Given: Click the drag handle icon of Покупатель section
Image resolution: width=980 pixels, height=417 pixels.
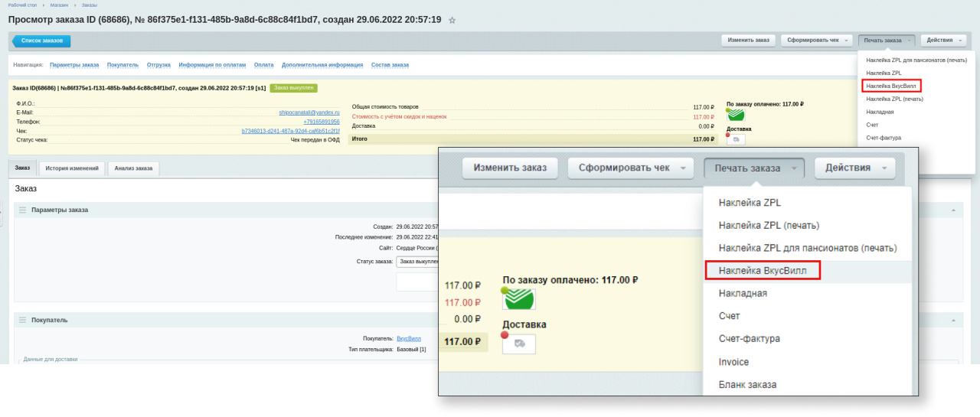Looking at the screenshot, I should pyautogui.click(x=22, y=320).
